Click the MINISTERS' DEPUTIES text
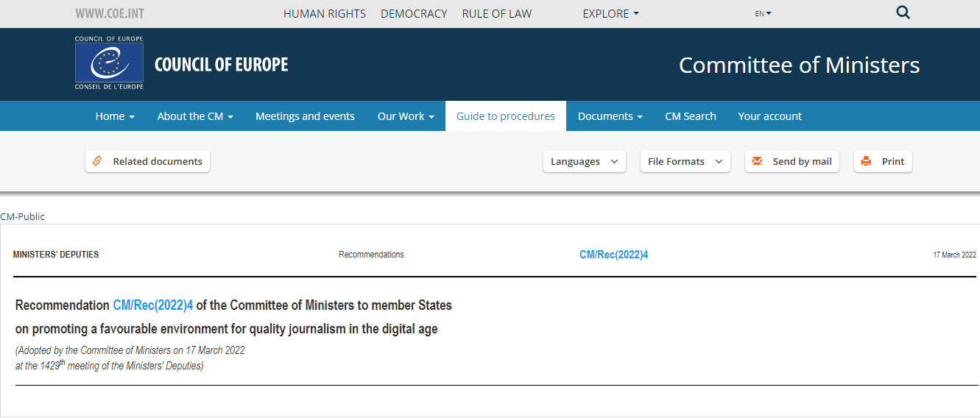The width and height of the screenshot is (980, 418). pyautogui.click(x=56, y=255)
